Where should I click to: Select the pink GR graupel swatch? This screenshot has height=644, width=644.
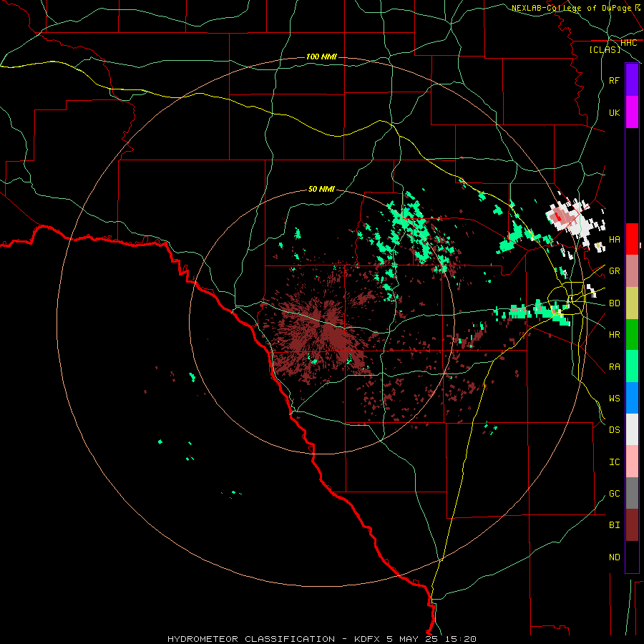pyautogui.click(x=632, y=270)
